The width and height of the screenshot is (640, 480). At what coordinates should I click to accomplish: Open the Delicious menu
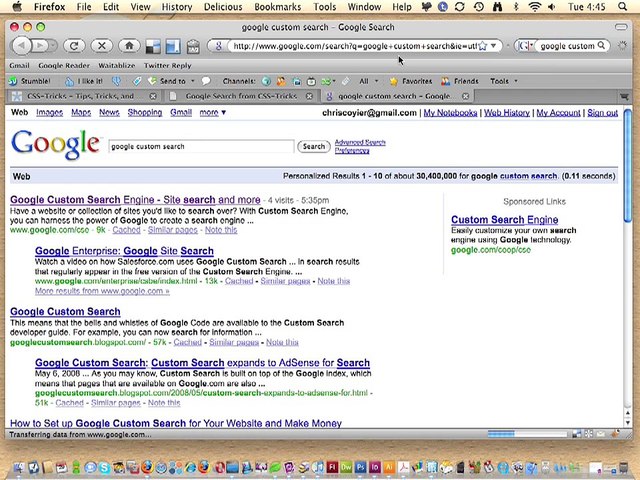pyautogui.click(x=223, y=7)
